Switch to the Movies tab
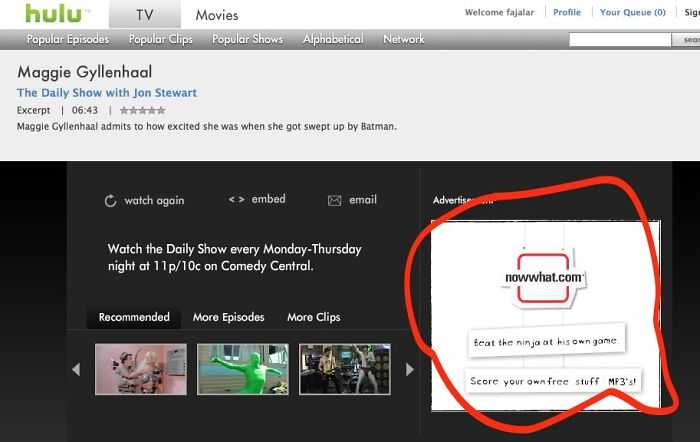The image size is (700, 442). (x=217, y=15)
